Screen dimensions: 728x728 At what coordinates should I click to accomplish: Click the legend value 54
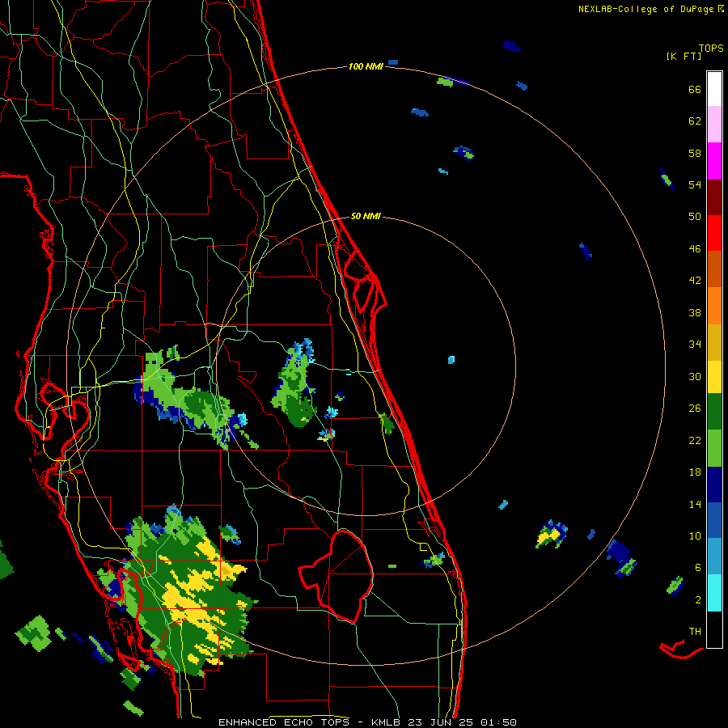click(695, 184)
